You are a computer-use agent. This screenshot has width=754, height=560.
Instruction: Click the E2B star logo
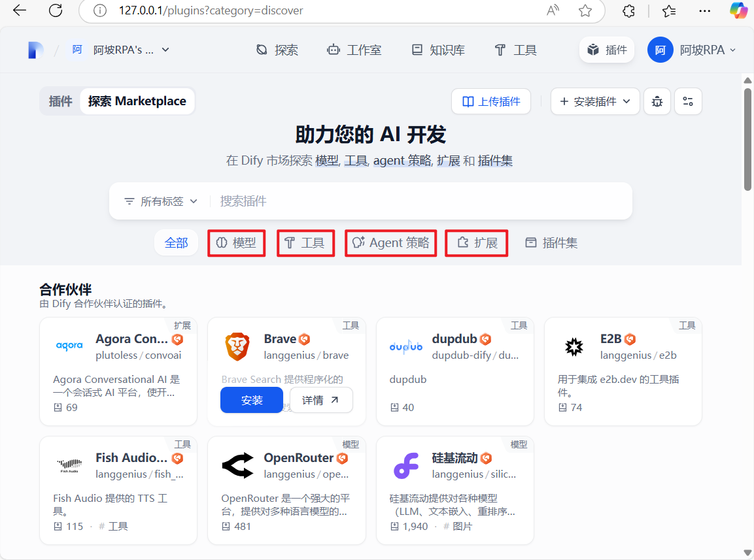574,346
